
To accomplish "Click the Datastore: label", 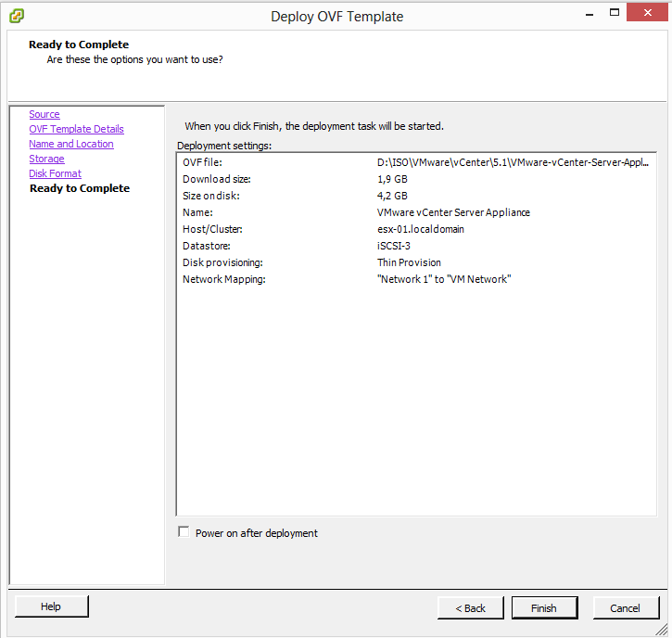I will pos(206,246).
